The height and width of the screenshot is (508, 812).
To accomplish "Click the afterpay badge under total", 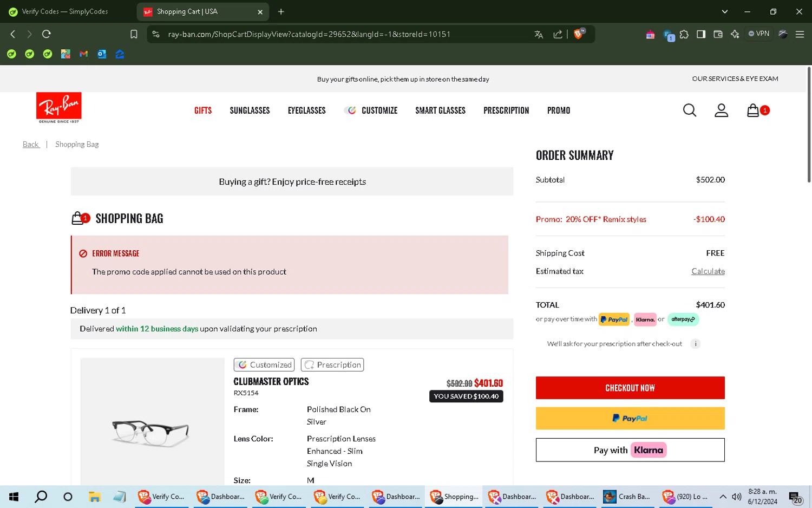I will click(x=683, y=320).
